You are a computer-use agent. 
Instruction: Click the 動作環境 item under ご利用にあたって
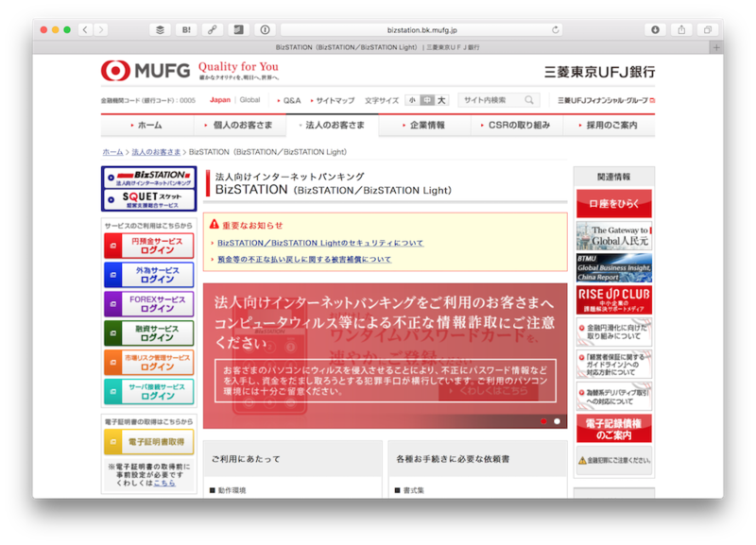click(x=232, y=490)
